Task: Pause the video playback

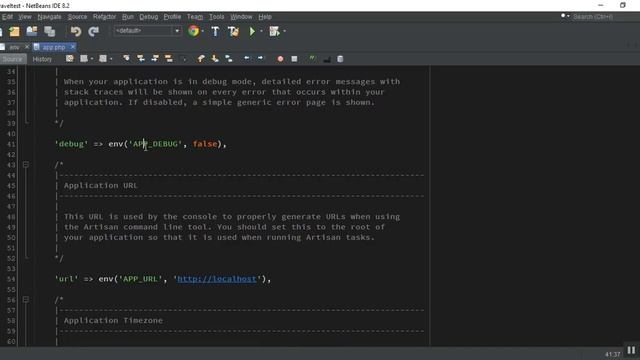Action: 631,351
